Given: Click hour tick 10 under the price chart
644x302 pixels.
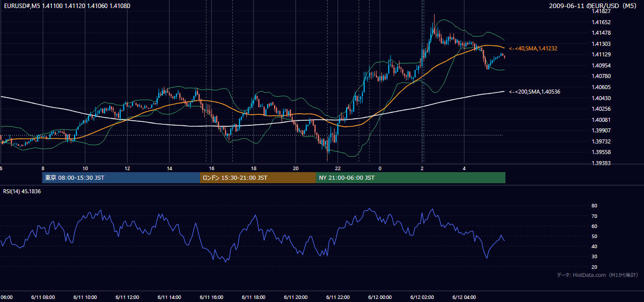Looking at the screenshot, I should [85, 168].
